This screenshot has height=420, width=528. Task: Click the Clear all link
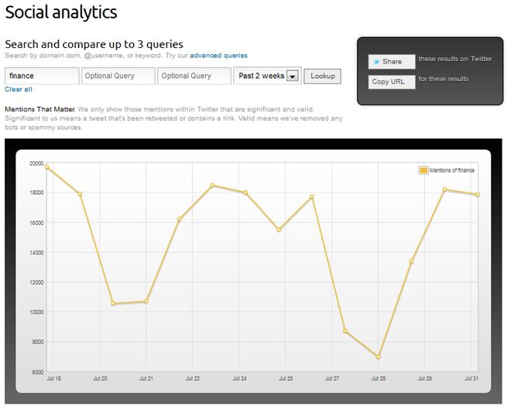click(x=19, y=90)
